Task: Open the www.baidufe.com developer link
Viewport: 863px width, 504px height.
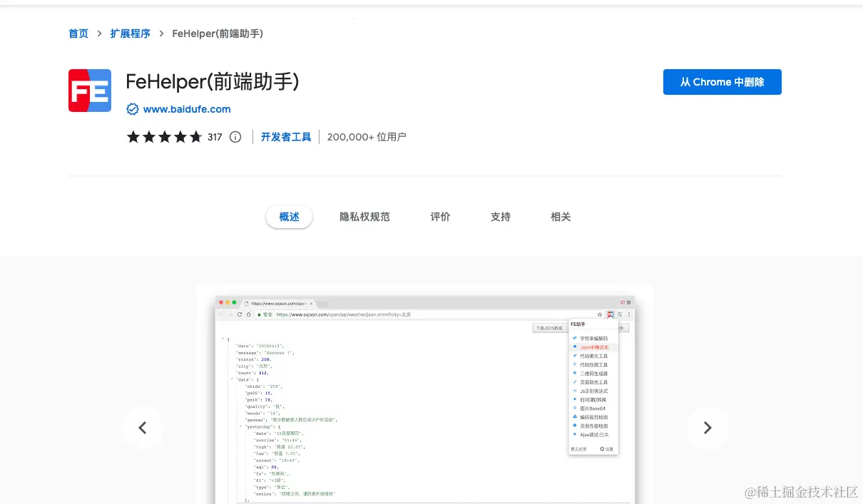Action: (187, 109)
